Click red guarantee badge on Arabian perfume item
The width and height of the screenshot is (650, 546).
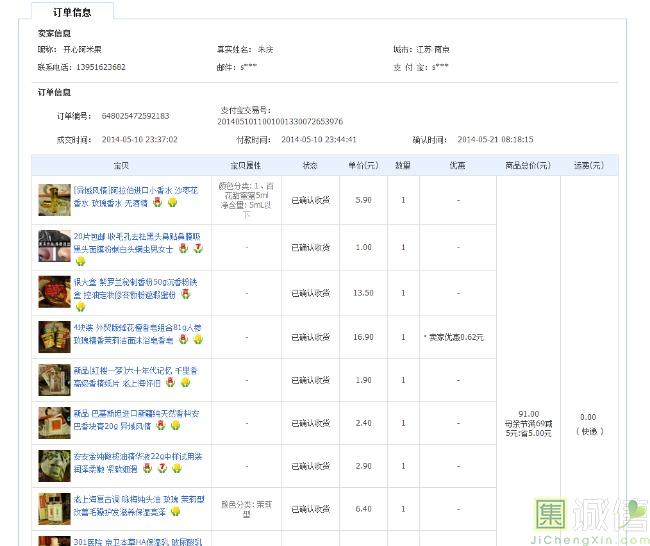coord(157,202)
